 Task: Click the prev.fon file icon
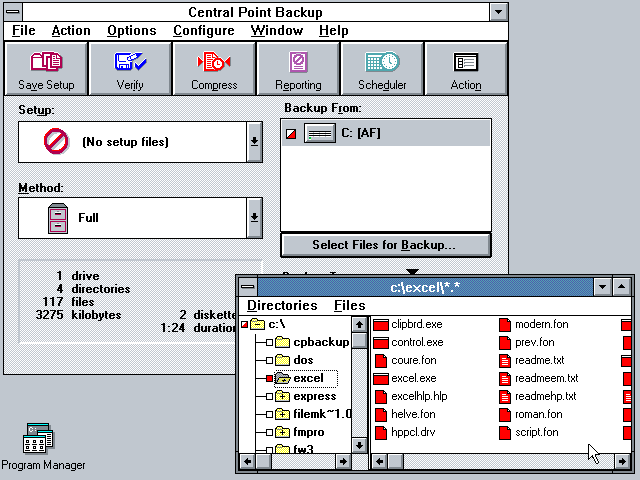(505, 342)
